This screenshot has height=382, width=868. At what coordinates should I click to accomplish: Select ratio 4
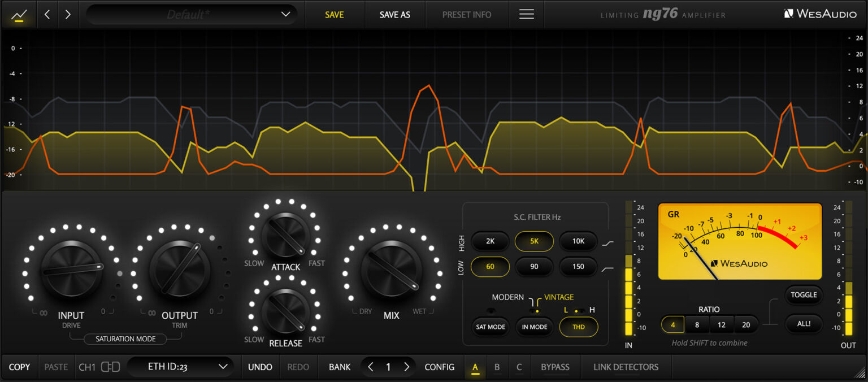[x=673, y=325]
